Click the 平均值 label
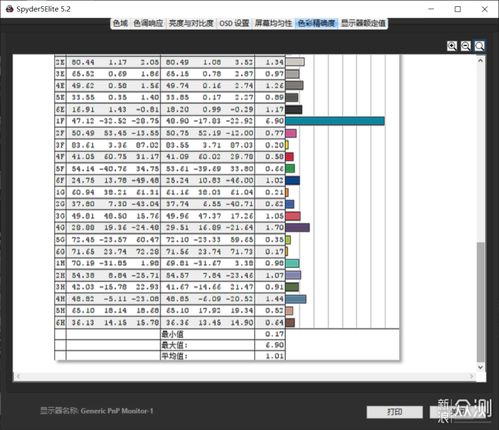 [x=174, y=356]
